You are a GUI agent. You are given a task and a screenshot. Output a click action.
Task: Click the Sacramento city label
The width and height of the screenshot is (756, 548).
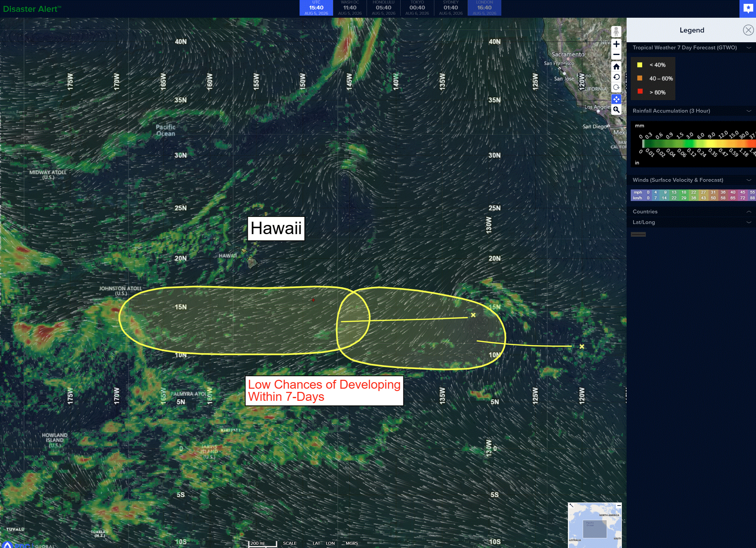click(x=568, y=54)
